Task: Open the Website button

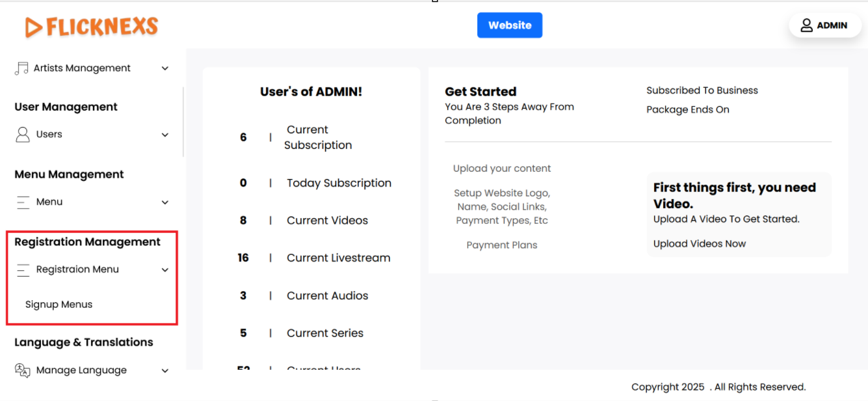Action: [510, 25]
